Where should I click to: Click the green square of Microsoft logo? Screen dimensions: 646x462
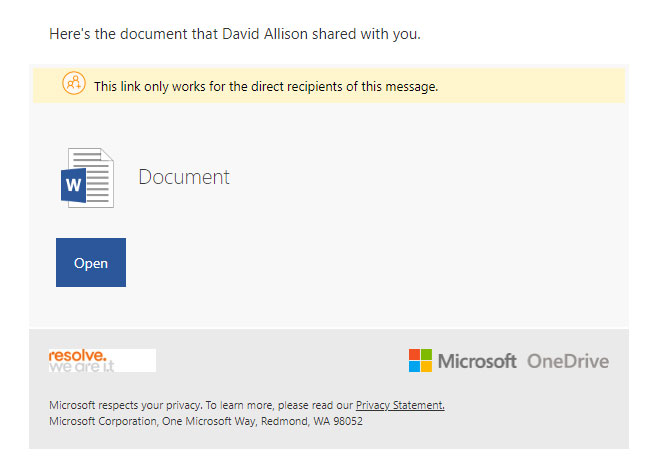point(426,355)
